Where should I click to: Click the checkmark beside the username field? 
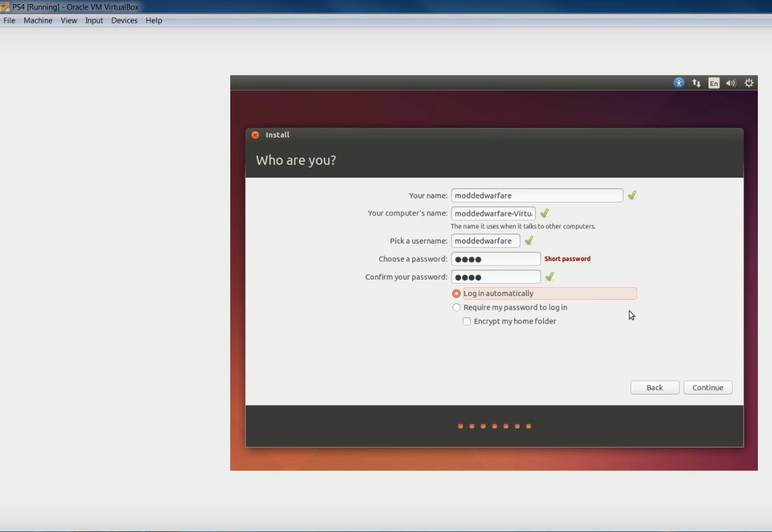coord(529,240)
